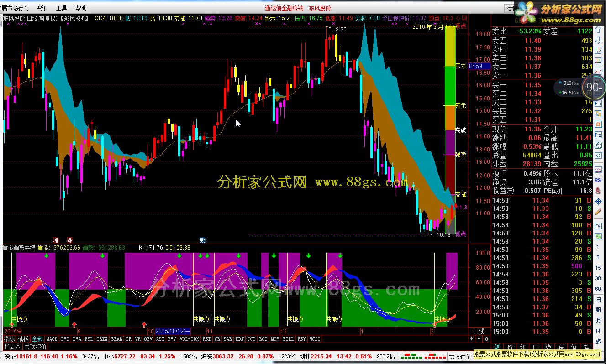Click the 0 reset button below chart
This screenshot has height=364, width=606.
[x=486, y=339]
